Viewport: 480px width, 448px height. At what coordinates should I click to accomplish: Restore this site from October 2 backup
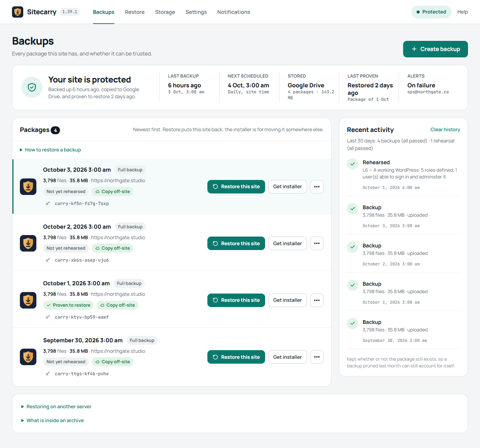click(x=236, y=243)
